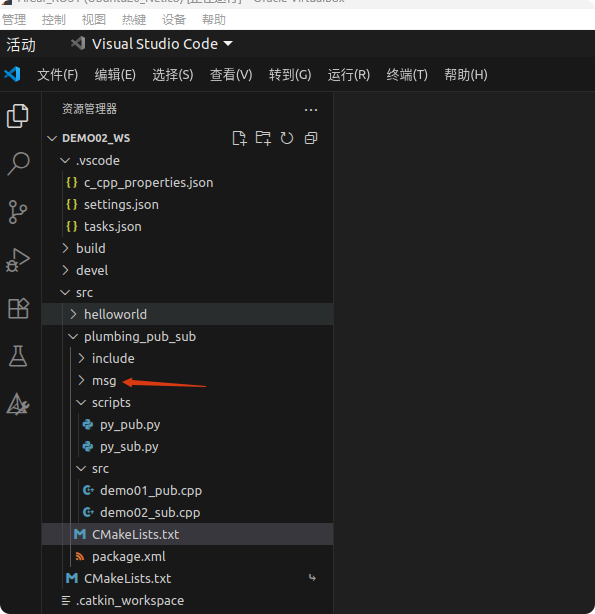
Task: Open VirtualBox 设备 menu
Action: click(x=174, y=20)
